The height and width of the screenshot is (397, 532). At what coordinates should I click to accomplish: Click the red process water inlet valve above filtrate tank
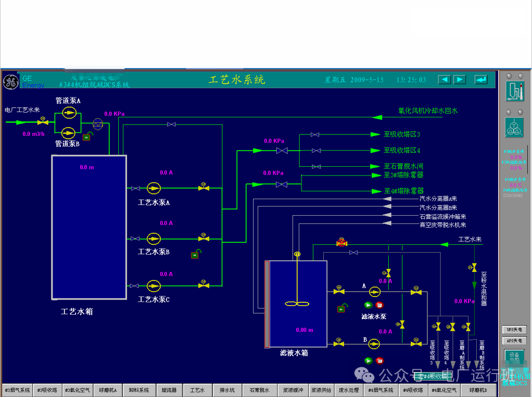point(341,242)
